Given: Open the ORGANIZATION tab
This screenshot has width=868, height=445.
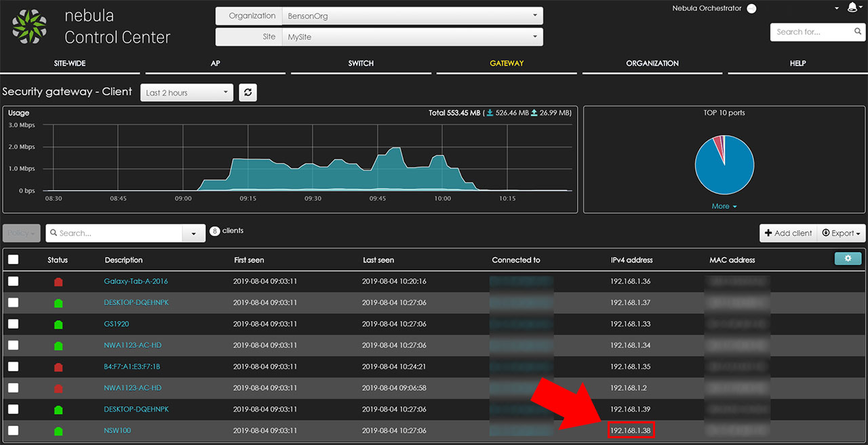Looking at the screenshot, I should (x=652, y=63).
